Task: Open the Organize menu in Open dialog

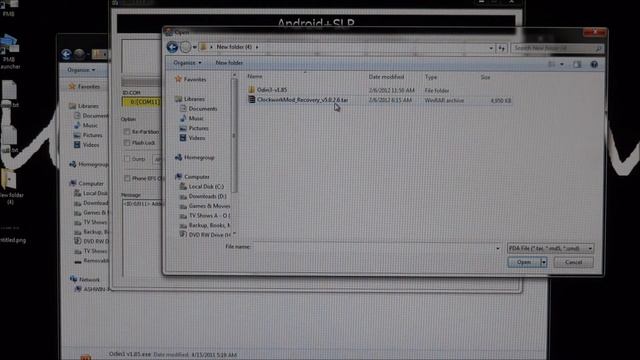Action: [187, 63]
